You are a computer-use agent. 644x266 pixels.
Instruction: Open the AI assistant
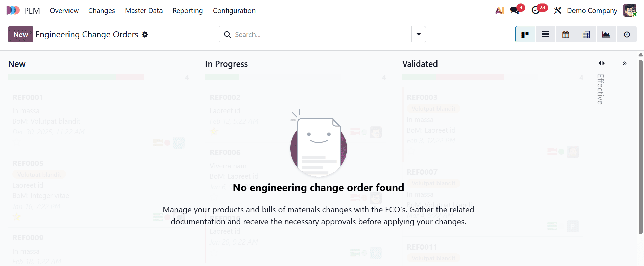(499, 10)
